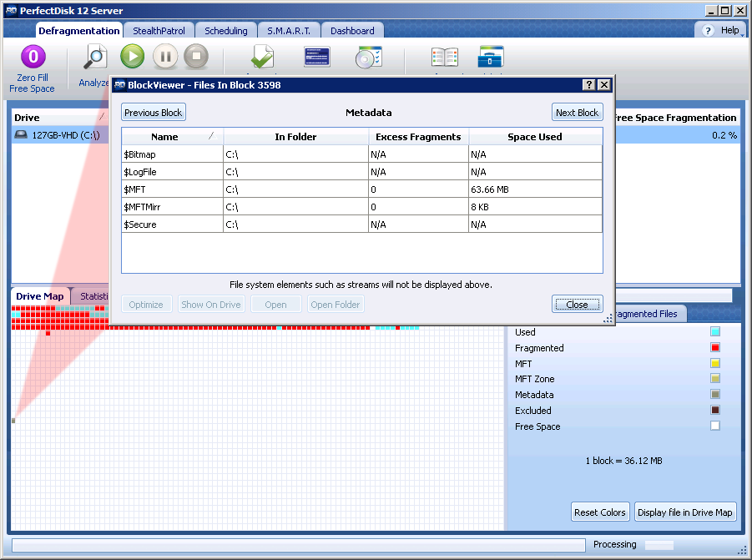Open the Scheduling tab

(226, 31)
